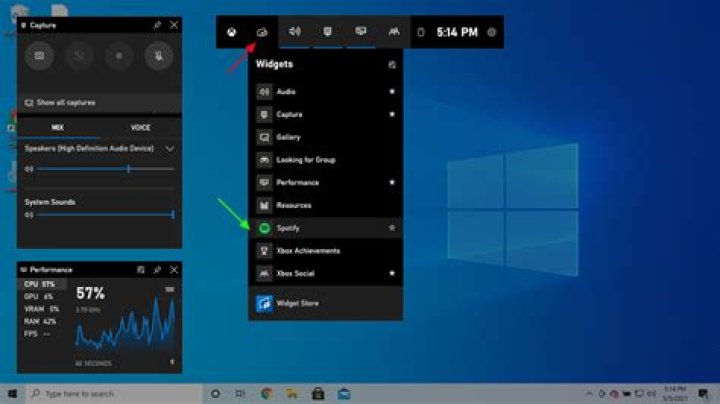The width and height of the screenshot is (720, 404).
Task: Open Xbox Achievements widget
Action: coord(326,251)
